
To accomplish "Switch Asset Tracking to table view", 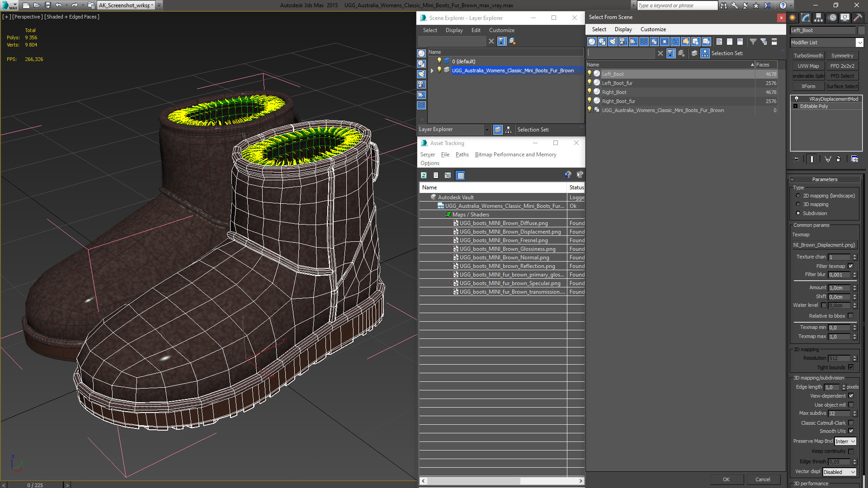I will [460, 175].
